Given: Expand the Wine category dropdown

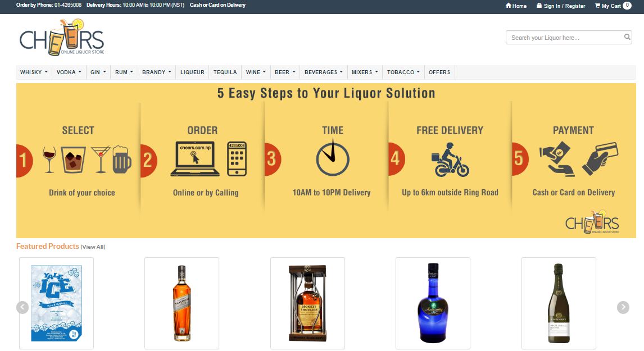Looking at the screenshot, I should (256, 72).
